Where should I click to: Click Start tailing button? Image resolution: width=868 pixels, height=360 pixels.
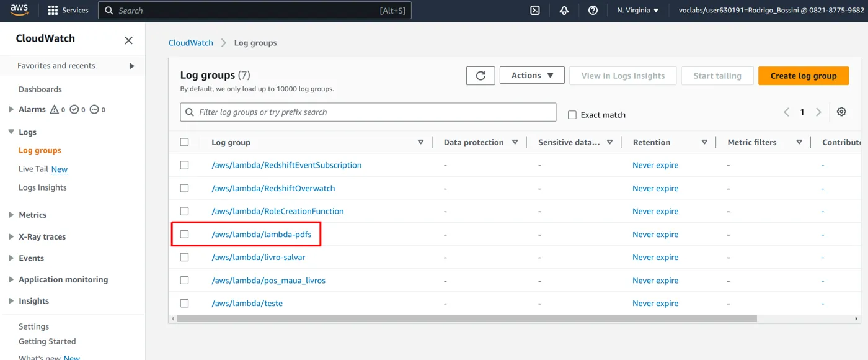coord(717,76)
